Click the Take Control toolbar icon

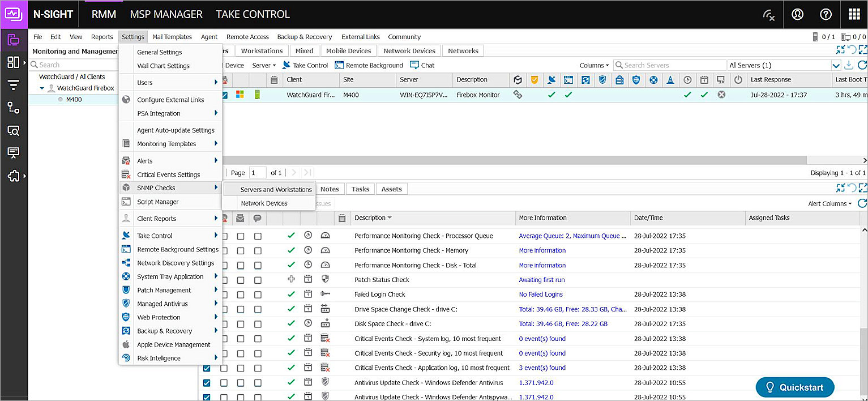(x=305, y=65)
